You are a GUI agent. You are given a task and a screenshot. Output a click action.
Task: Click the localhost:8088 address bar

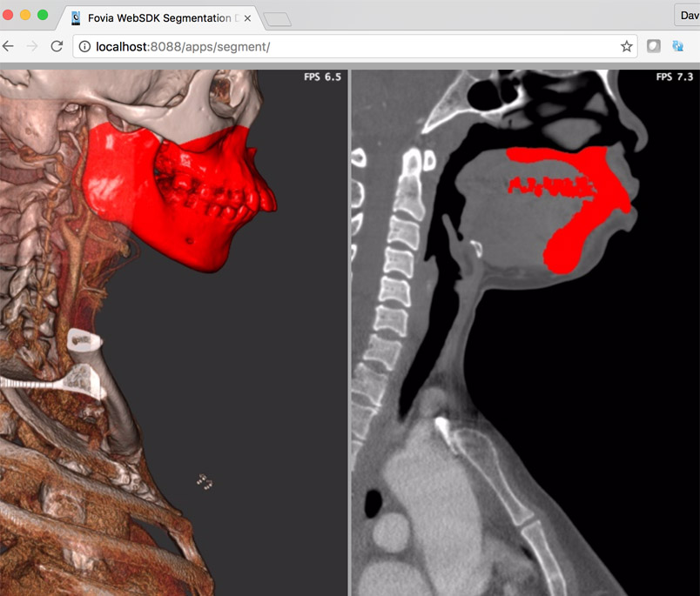point(348,46)
